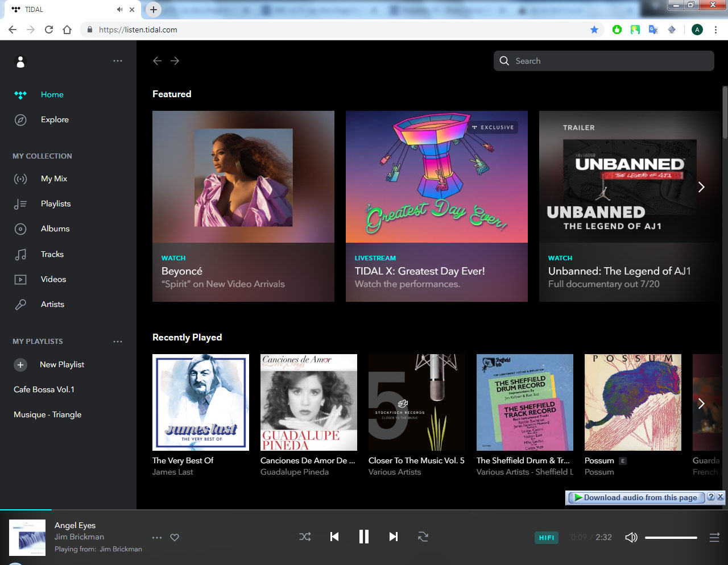Open Tracks in My Collection
This screenshot has width=728, height=565.
pos(52,254)
